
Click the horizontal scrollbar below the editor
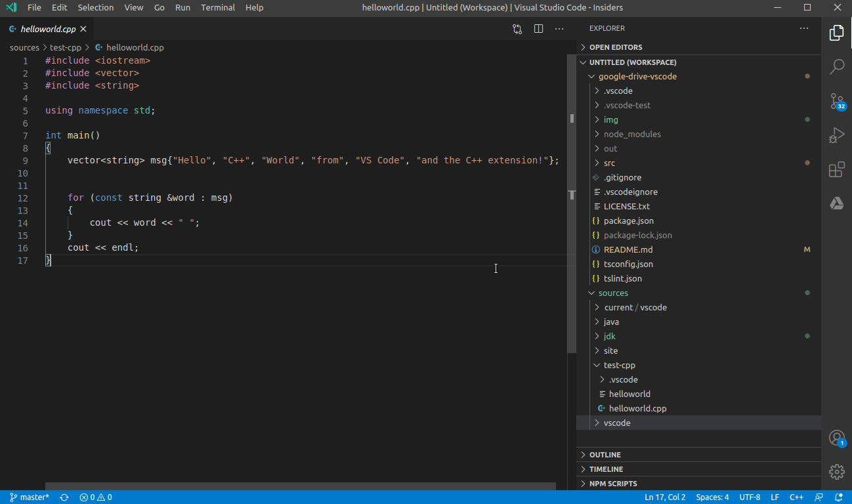click(300, 486)
